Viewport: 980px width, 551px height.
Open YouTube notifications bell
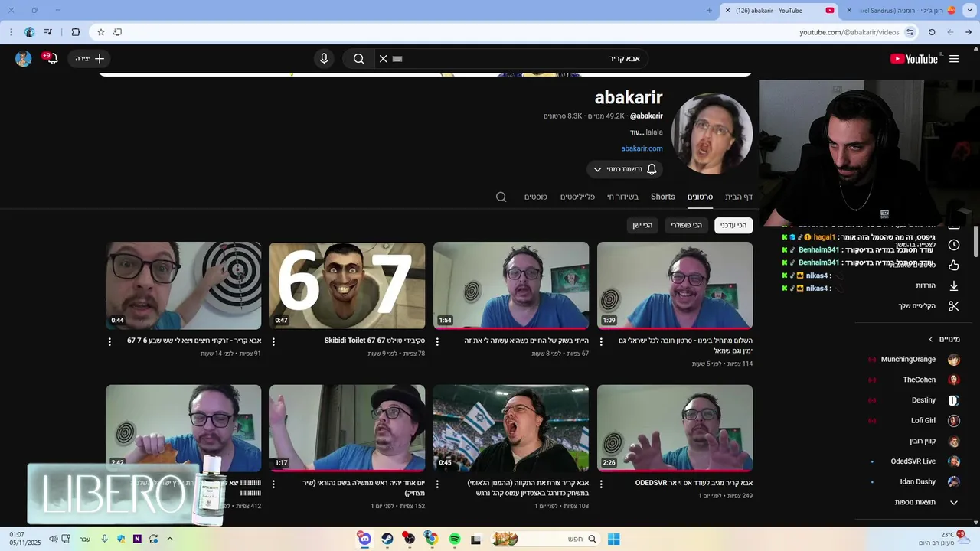tap(52, 59)
